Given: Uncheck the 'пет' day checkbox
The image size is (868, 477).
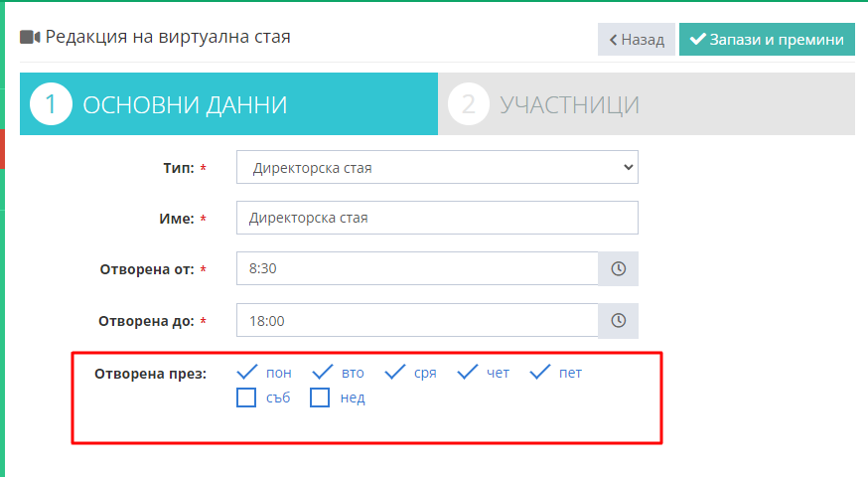Looking at the screenshot, I should [539, 373].
